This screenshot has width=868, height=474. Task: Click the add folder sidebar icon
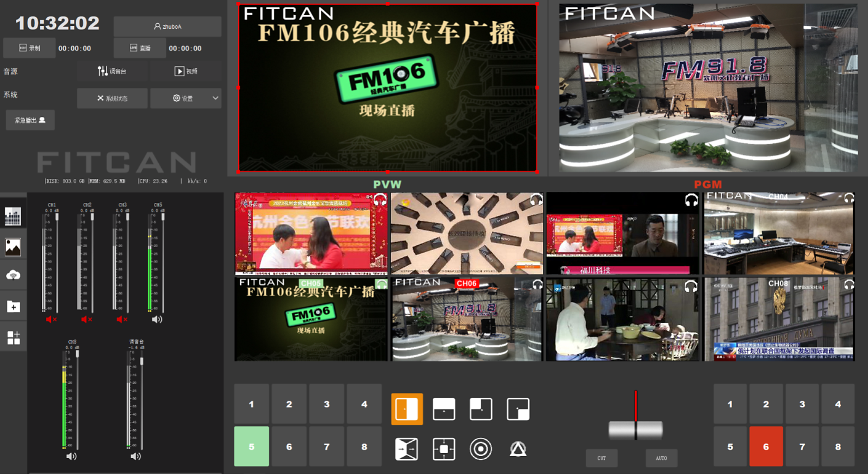13,306
